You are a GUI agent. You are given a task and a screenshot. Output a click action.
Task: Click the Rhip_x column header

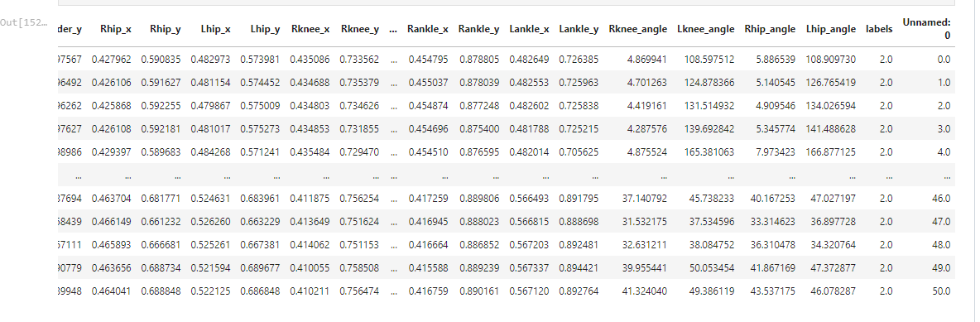coord(116,29)
